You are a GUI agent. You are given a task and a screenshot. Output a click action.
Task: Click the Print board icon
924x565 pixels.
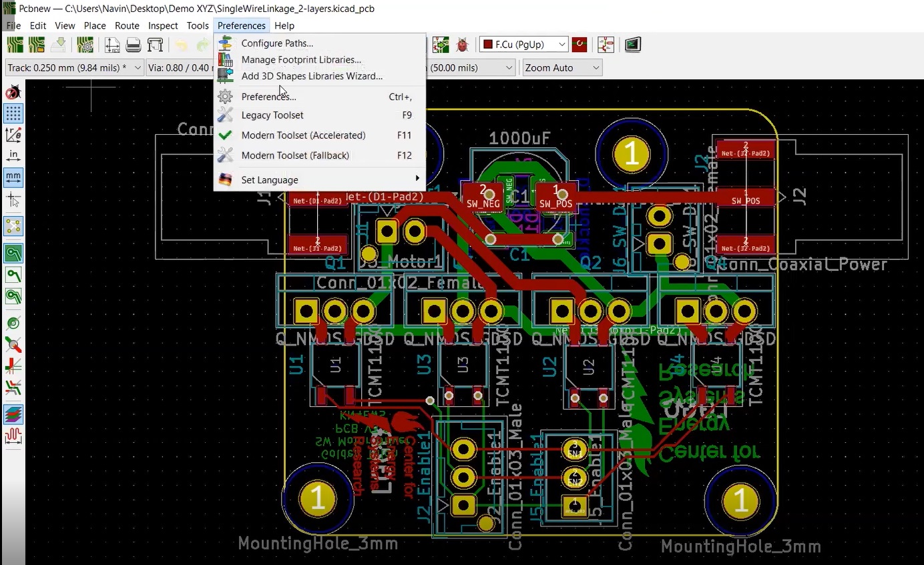coord(134,45)
